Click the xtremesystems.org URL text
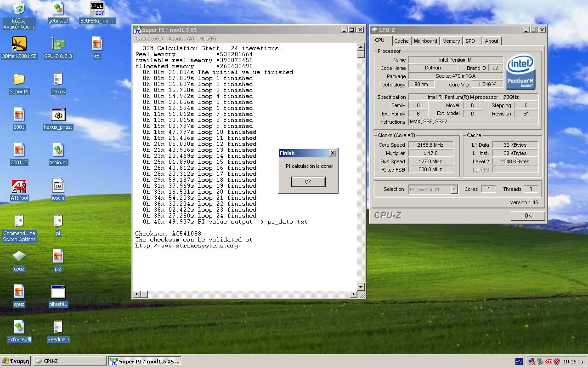The height and width of the screenshot is (368, 588). pyautogui.click(x=188, y=246)
